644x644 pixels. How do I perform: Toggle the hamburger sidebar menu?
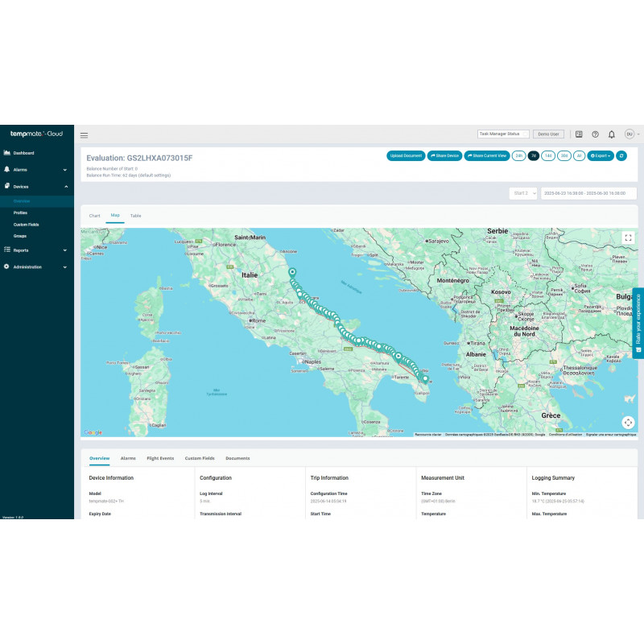[84, 135]
